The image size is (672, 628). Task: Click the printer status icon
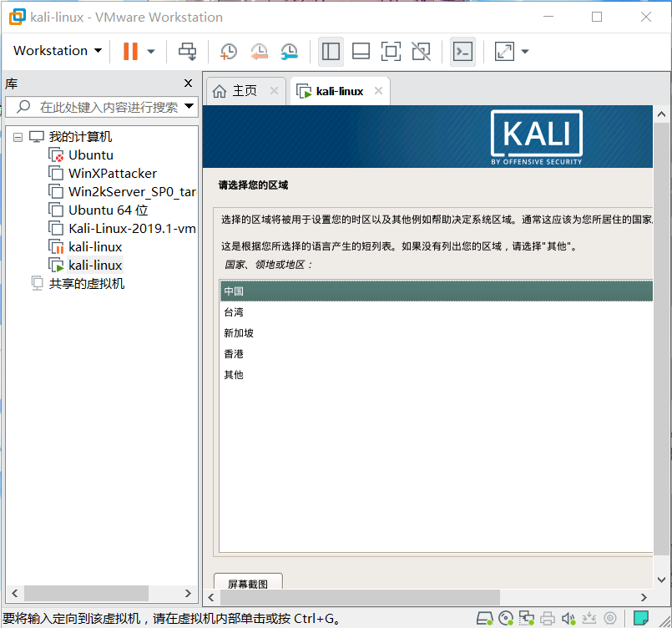[548, 618]
